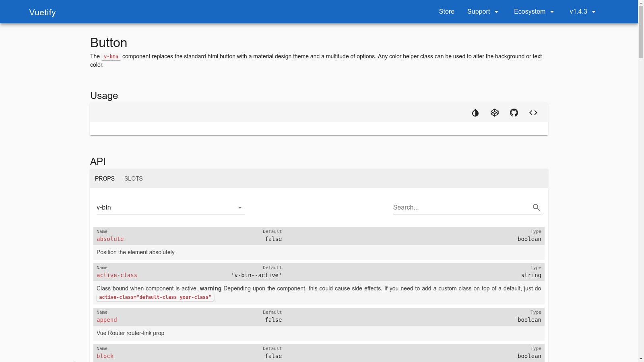644x362 pixels.
Task: Click the 'boolean' type of absolute row
Action: pyautogui.click(x=529, y=239)
